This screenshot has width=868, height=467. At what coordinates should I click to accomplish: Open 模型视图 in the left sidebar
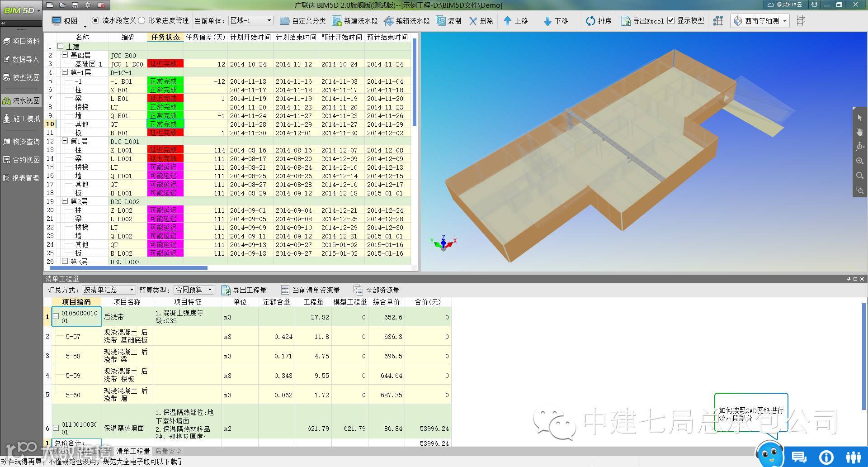point(21,77)
